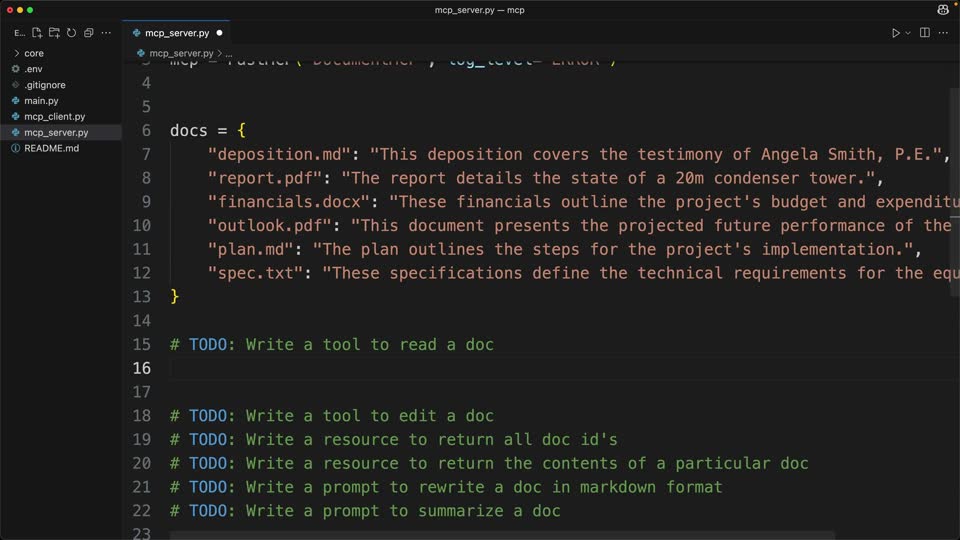The height and width of the screenshot is (540, 960).
Task: Open editor more actions ellipsis
Action: [x=943, y=32]
